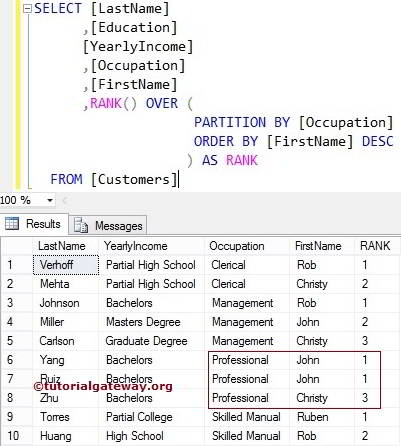Screen dimensions: 401x446
Task: Click the [YearlyIncome] column in the query
Action: click(138, 47)
